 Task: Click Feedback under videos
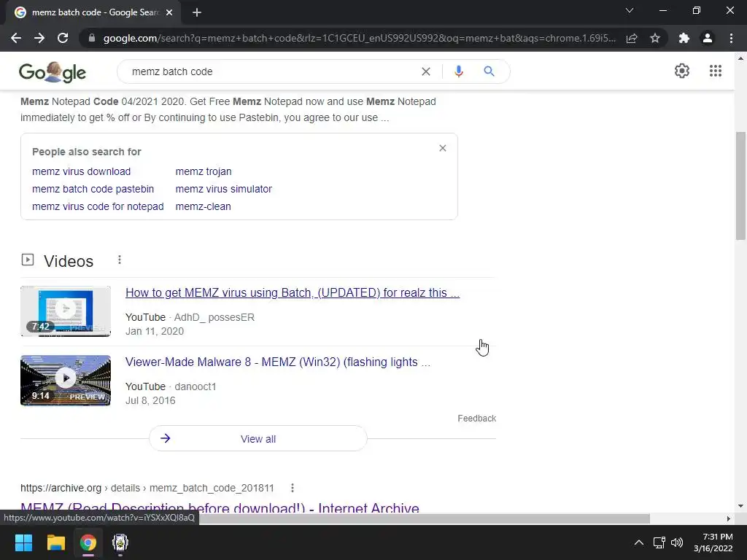coord(477,418)
